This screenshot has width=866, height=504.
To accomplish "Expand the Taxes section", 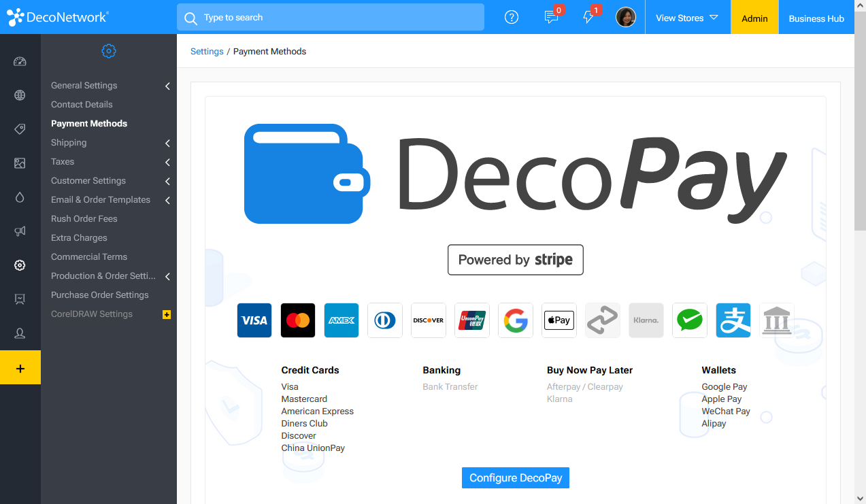I will point(167,162).
